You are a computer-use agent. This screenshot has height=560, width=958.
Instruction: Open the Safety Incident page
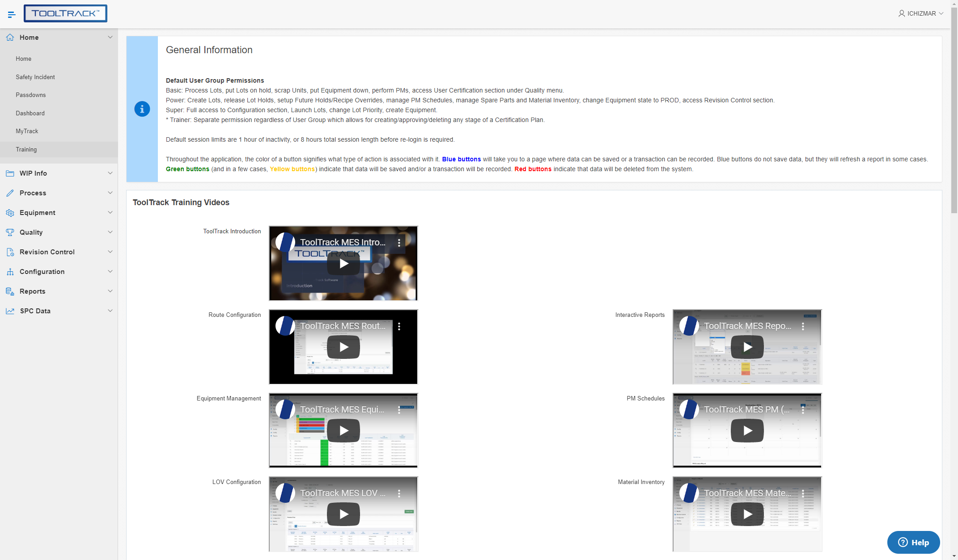tap(35, 77)
